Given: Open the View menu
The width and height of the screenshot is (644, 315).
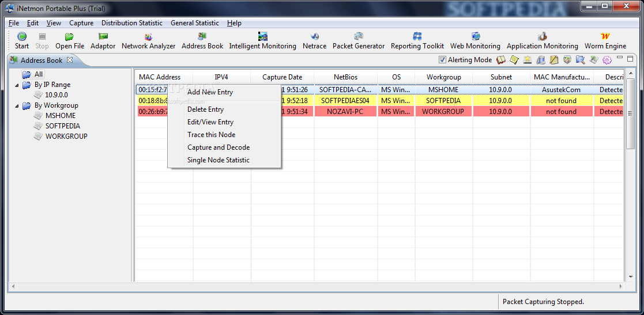Looking at the screenshot, I should point(54,23).
